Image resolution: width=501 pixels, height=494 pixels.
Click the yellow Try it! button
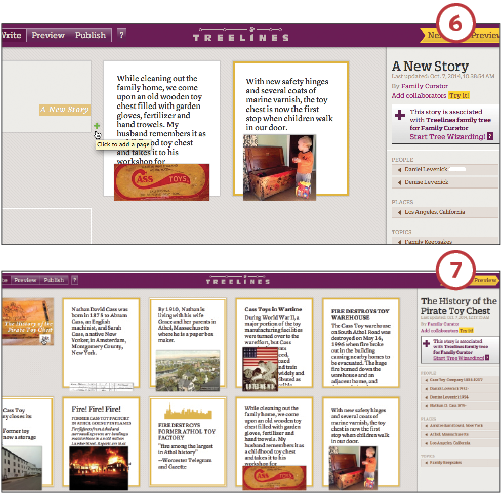459,95
